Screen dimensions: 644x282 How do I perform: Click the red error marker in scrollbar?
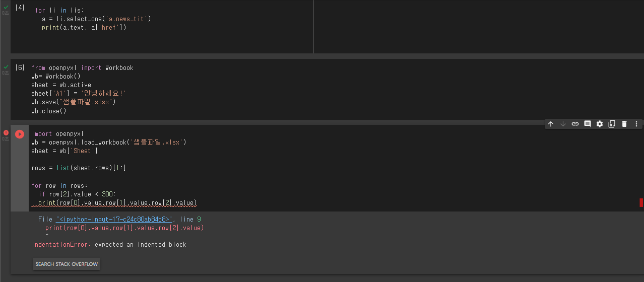coord(641,202)
